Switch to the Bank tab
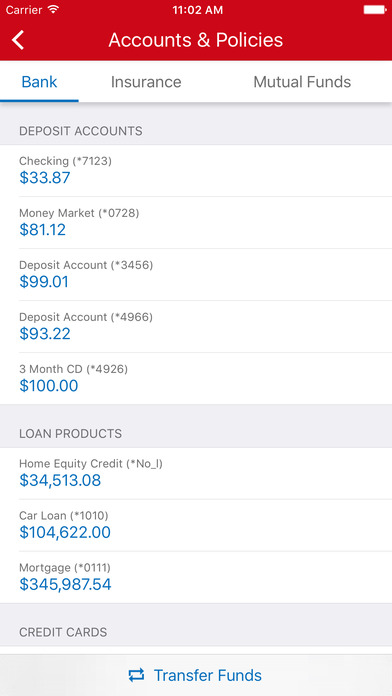This screenshot has height=696, width=392. 39,82
